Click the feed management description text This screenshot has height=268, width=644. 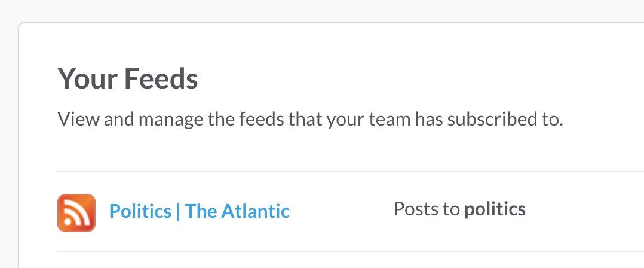[310, 120]
